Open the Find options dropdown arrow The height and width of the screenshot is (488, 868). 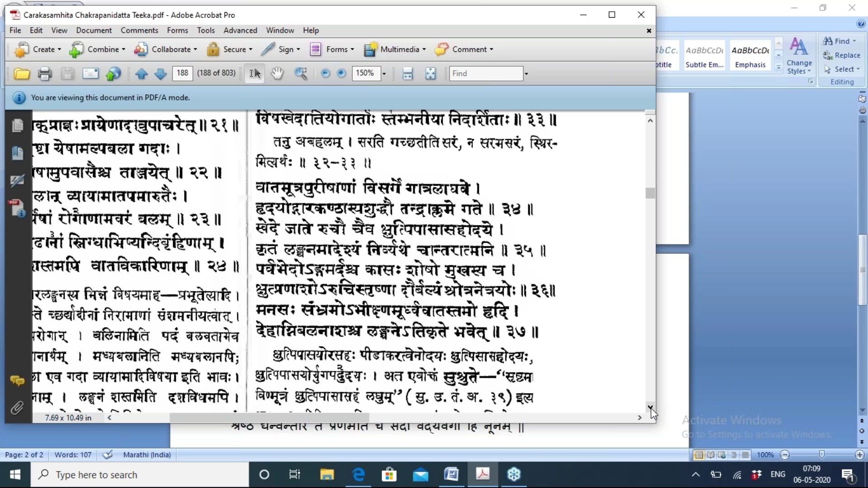(526, 74)
